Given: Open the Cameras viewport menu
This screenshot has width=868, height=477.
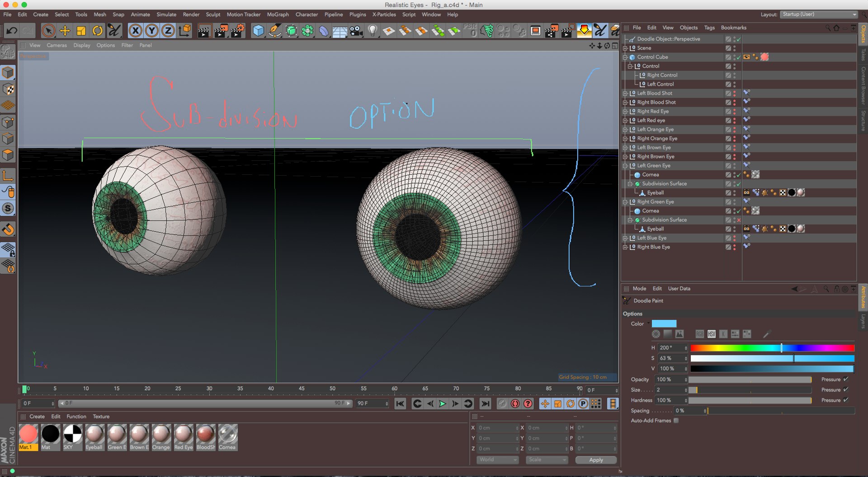Looking at the screenshot, I should 57,45.
